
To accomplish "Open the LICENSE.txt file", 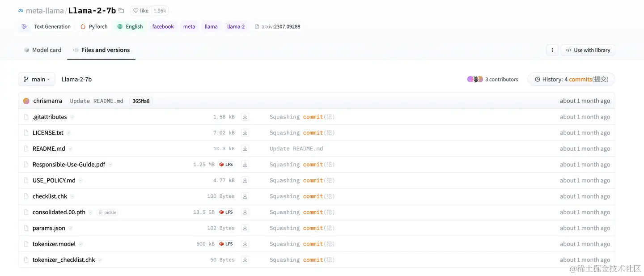I will 48,133.
